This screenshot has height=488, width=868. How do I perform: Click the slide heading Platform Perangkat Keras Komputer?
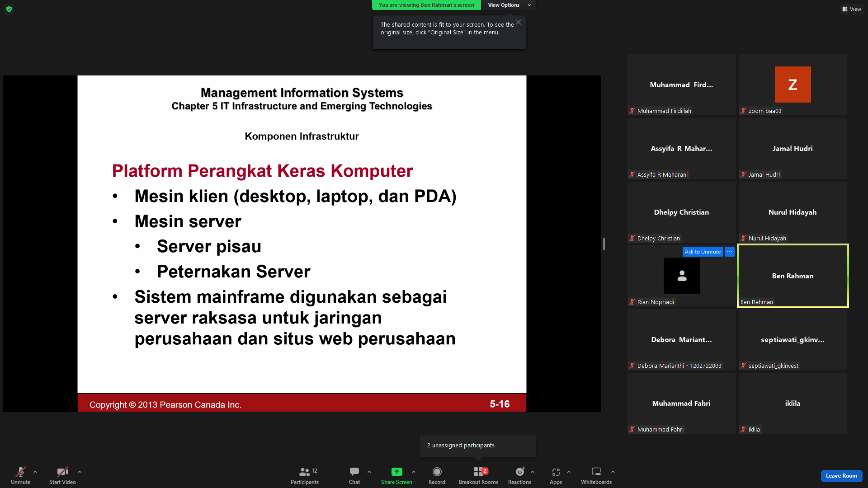pyautogui.click(x=262, y=171)
